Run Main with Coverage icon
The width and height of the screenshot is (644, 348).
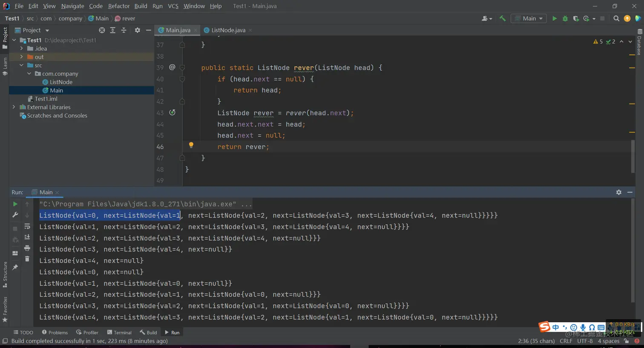pyautogui.click(x=576, y=18)
